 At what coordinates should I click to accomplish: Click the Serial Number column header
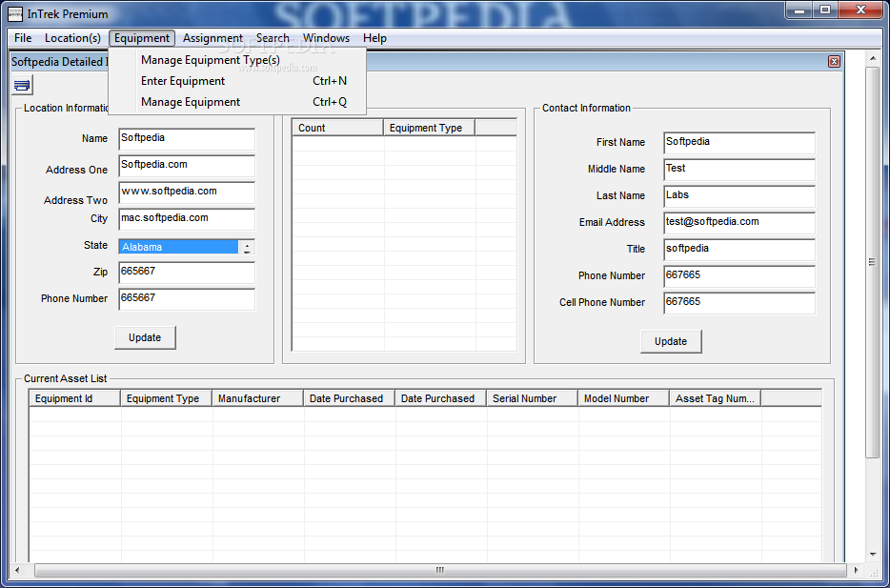coord(532,398)
